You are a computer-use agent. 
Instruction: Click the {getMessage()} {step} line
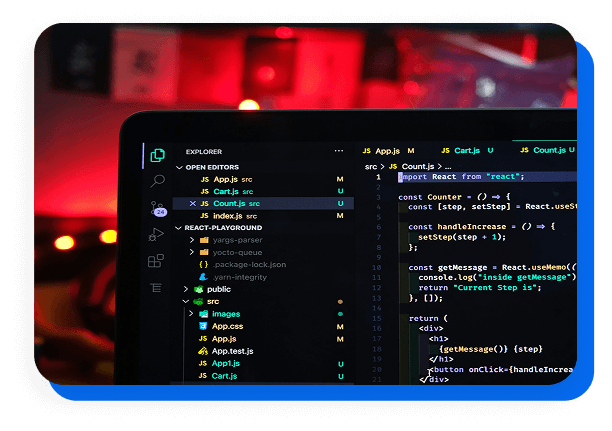(491, 349)
